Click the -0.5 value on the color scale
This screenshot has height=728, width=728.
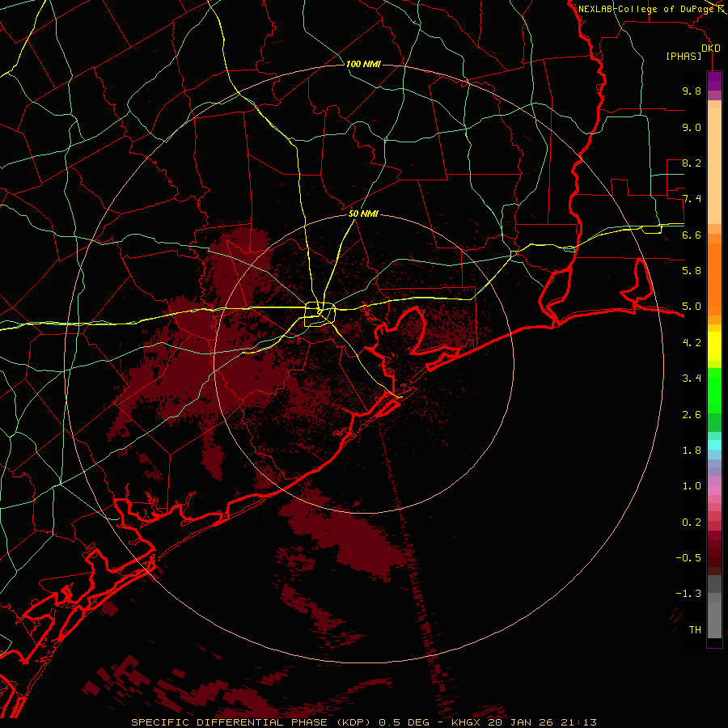[688, 558]
